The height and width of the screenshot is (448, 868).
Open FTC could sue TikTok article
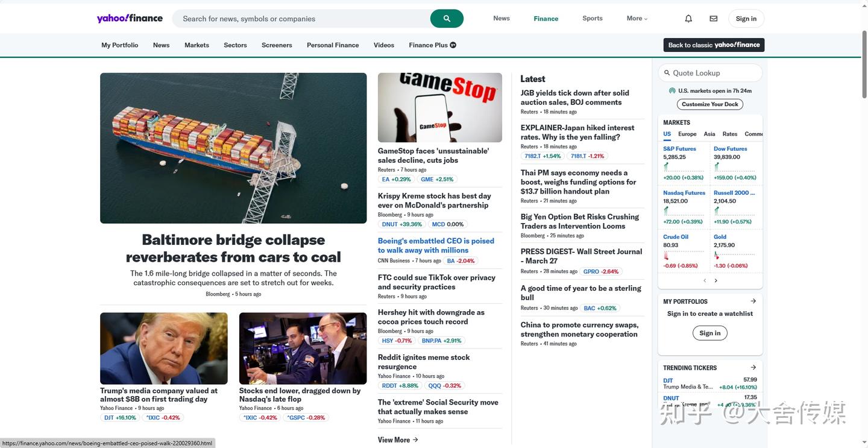pos(436,282)
